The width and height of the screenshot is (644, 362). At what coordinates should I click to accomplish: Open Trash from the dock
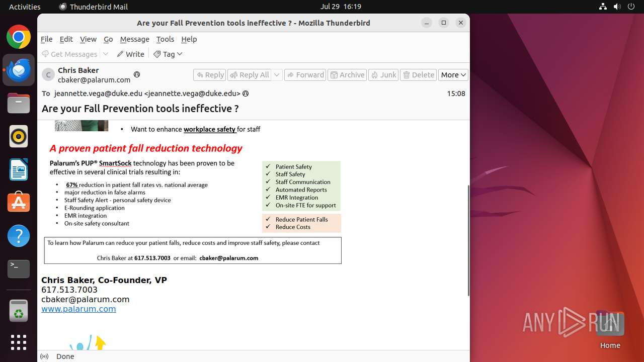pos(19,310)
